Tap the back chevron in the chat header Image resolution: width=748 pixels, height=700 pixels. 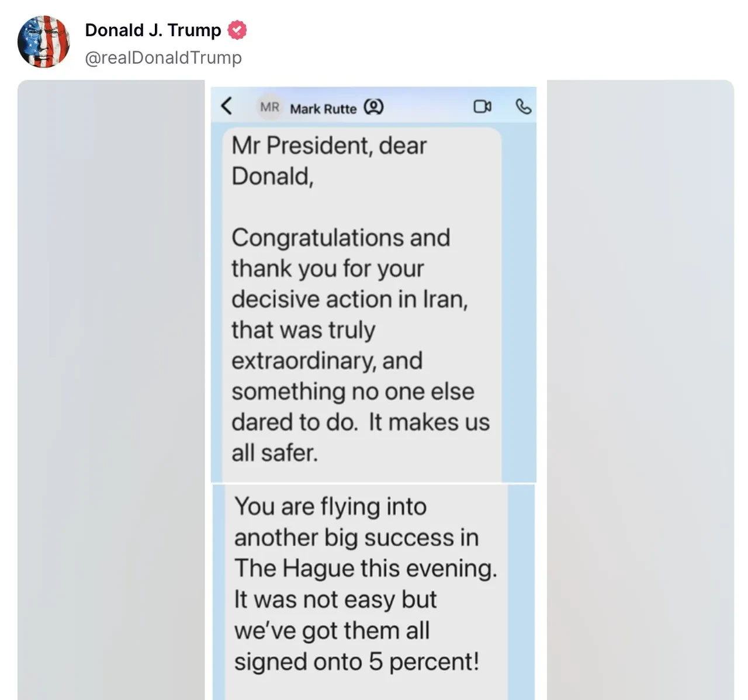pyautogui.click(x=227, y=107)
